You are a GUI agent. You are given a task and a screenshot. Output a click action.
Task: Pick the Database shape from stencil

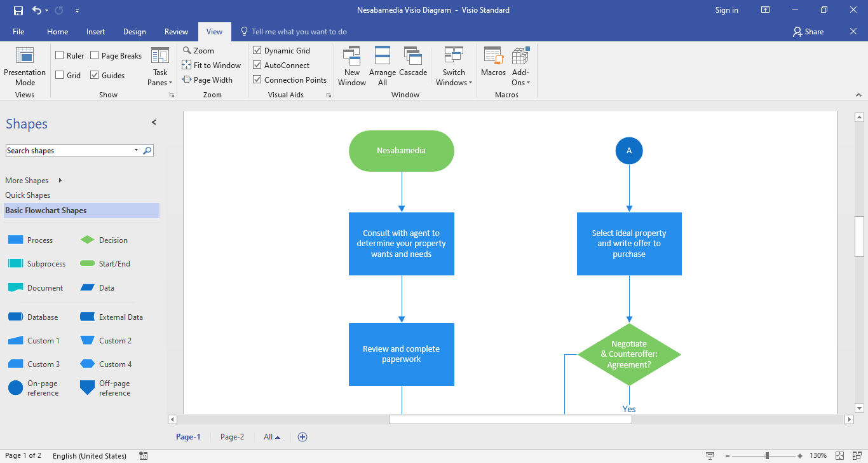click(16, 317)
